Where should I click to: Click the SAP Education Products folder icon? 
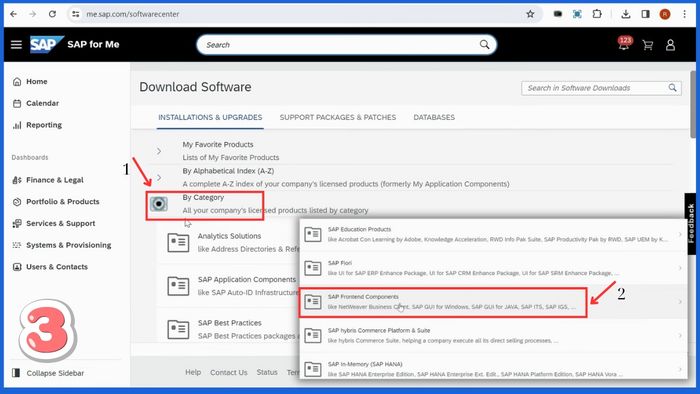click(312, 234)
